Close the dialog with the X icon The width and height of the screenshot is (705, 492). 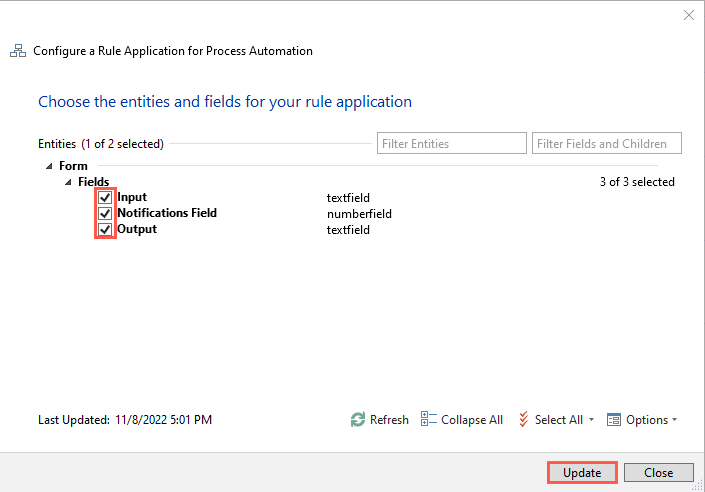tap(688, 15)
